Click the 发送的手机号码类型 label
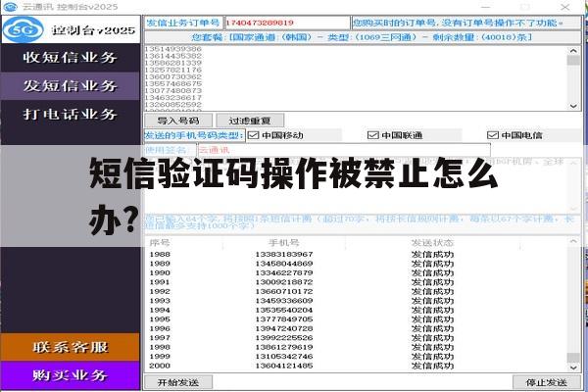 click(194, 135)
